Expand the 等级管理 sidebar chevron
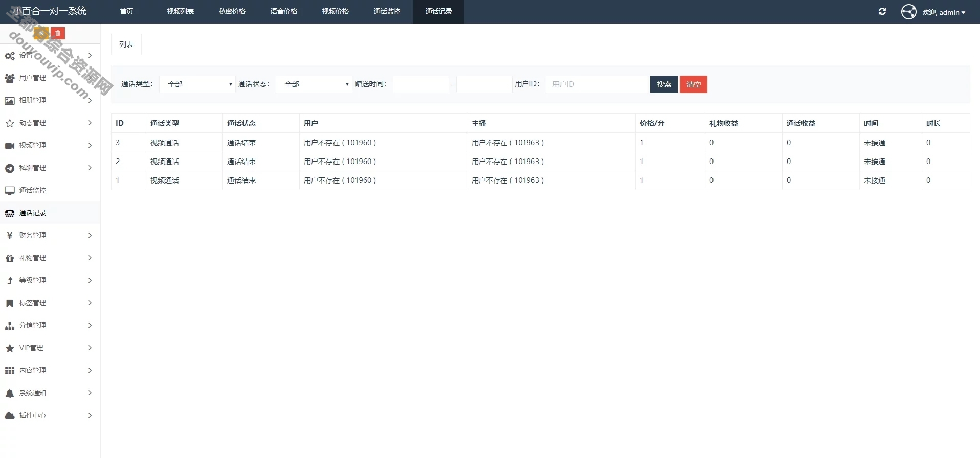This screenshot has height=458, width=980. 90,280
